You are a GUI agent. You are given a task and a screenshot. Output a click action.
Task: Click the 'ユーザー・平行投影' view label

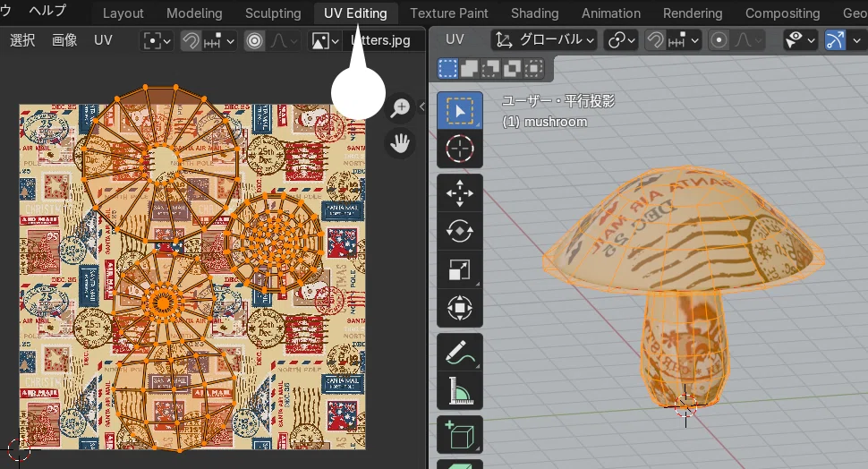coord(558,101)
